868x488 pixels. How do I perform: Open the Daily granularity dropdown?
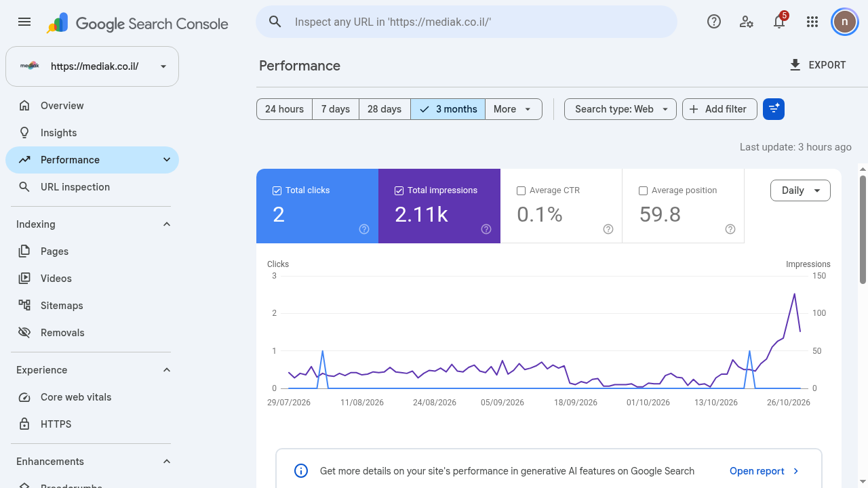800,190
